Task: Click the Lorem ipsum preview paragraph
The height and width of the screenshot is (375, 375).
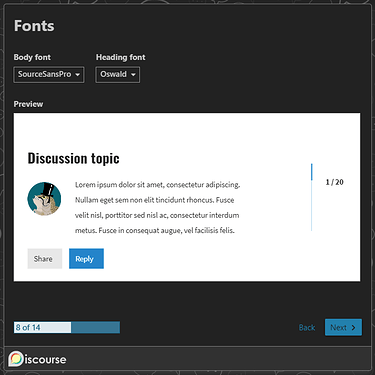Action: [157, 207]
